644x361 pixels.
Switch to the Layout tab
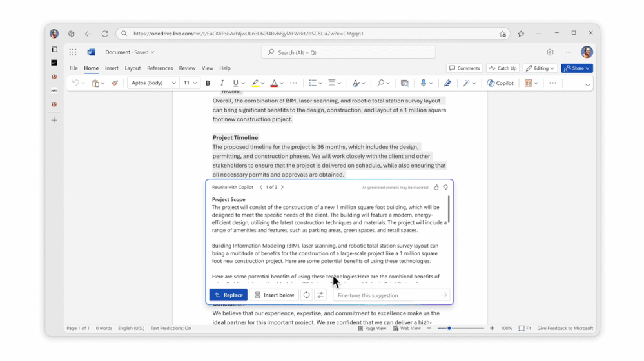click(133, 68)
